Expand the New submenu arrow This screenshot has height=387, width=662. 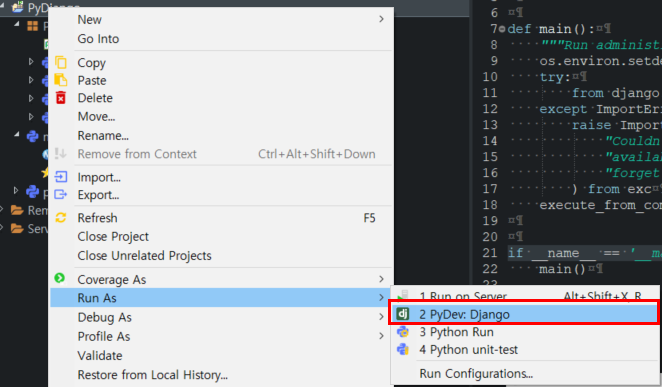(381, 19)
